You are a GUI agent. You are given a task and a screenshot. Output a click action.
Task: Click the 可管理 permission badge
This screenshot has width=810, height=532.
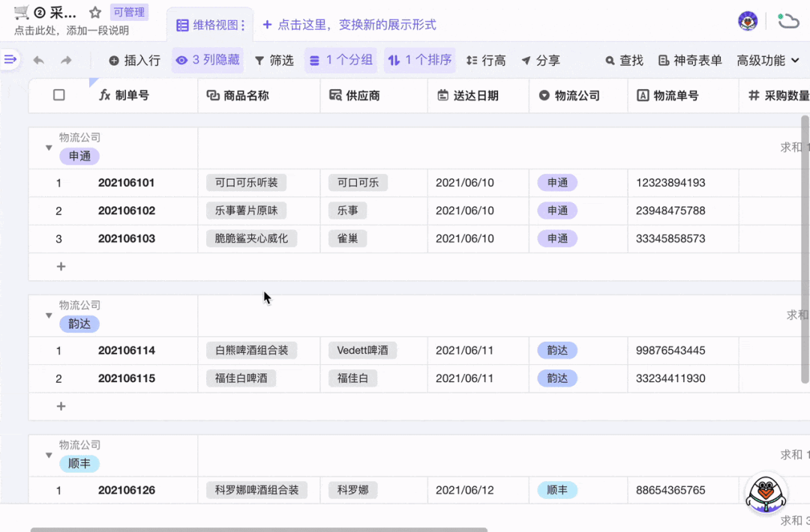tap(129, 12)
